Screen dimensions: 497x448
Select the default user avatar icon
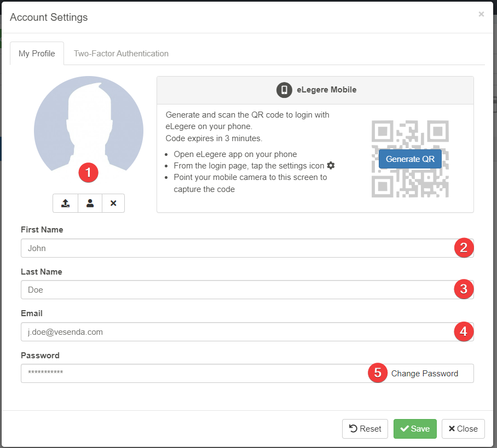click(90, 203)
